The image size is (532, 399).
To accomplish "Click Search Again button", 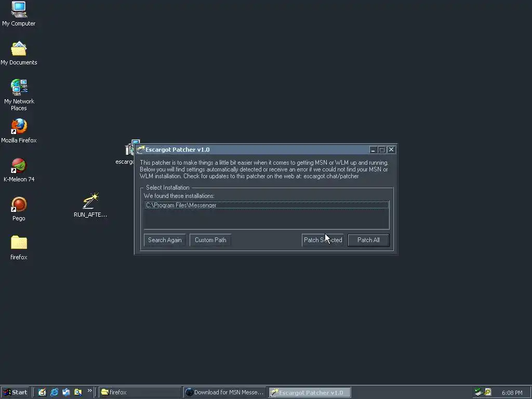I will pyautogui.click(x=165, y=240).
